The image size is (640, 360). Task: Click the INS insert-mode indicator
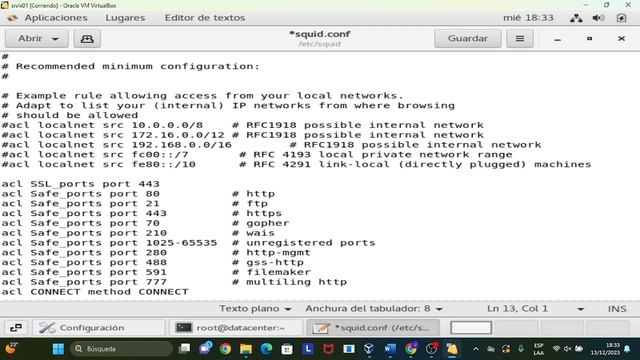click(x=617, y=309)
